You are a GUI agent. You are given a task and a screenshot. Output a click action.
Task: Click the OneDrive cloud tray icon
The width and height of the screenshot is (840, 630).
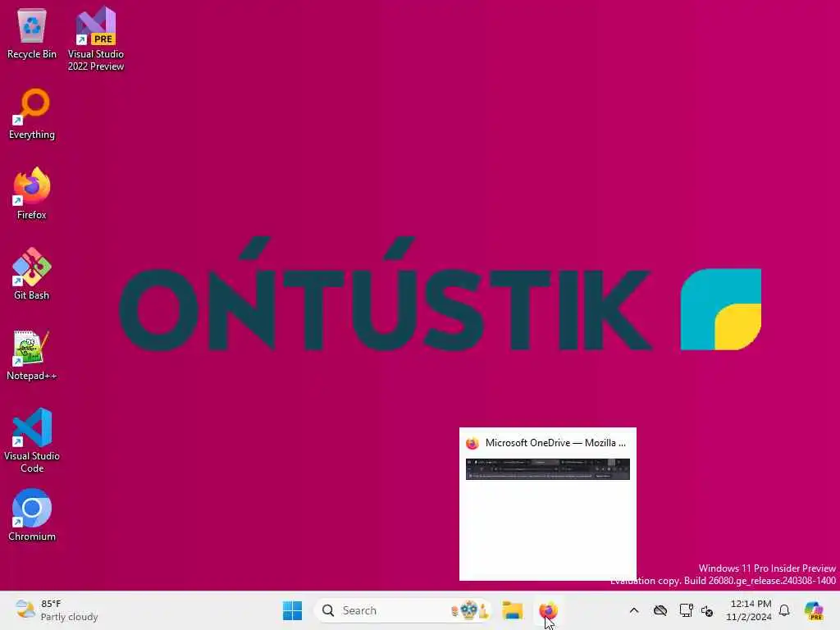pos(660,610)
